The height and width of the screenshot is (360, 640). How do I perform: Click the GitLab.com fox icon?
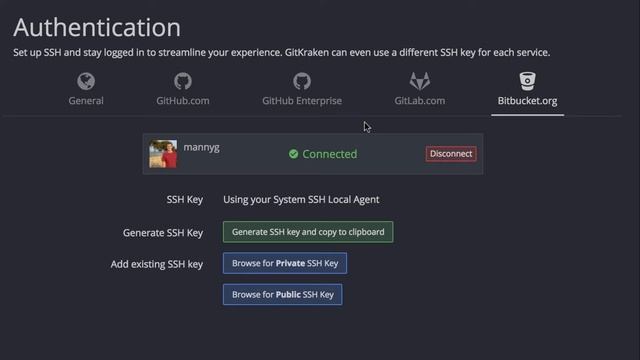click(420, 81)
